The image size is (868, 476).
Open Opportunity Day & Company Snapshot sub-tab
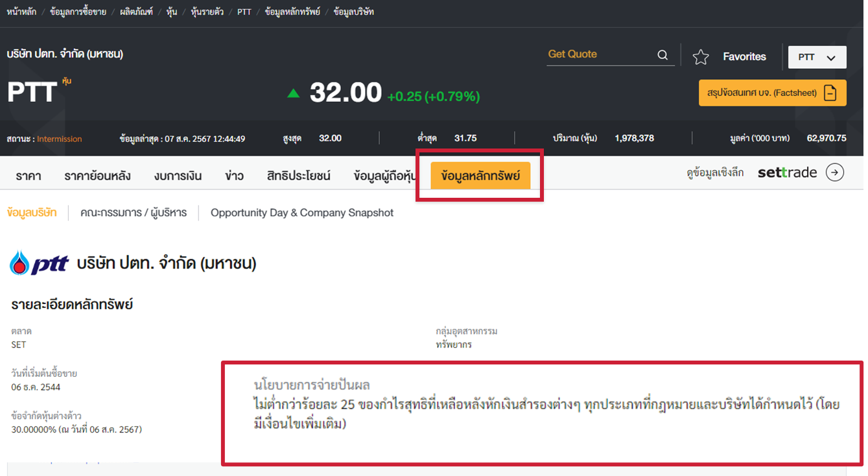pos(302,213)
